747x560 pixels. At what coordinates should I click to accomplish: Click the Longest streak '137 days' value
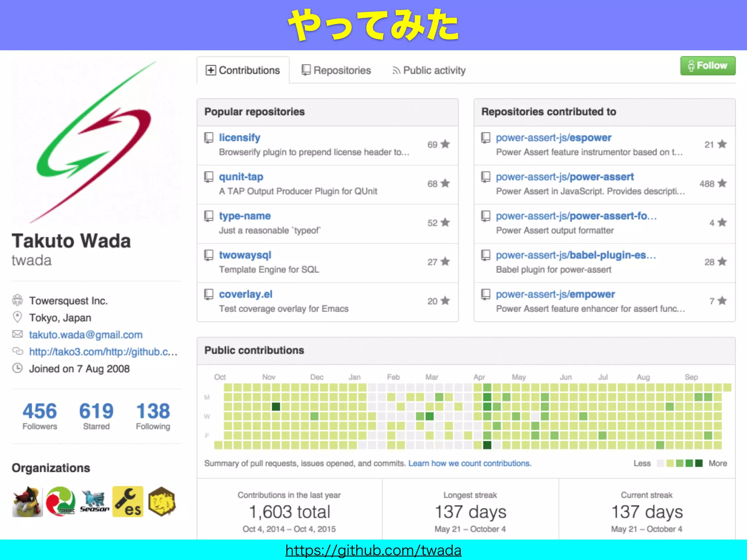(471, 512)
